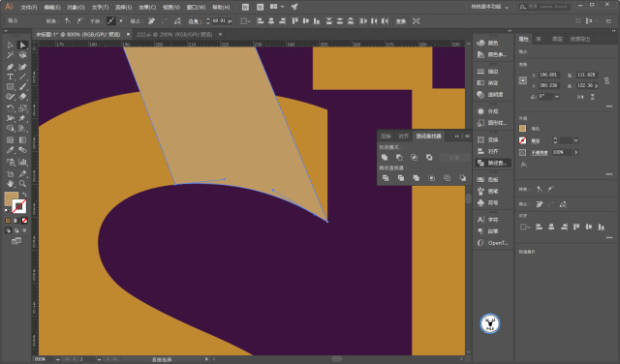Image resolution: width=620 pixels, height=364 pixels.
Task: Open the workspace switcher dropdown
Action: click(489, 7)
